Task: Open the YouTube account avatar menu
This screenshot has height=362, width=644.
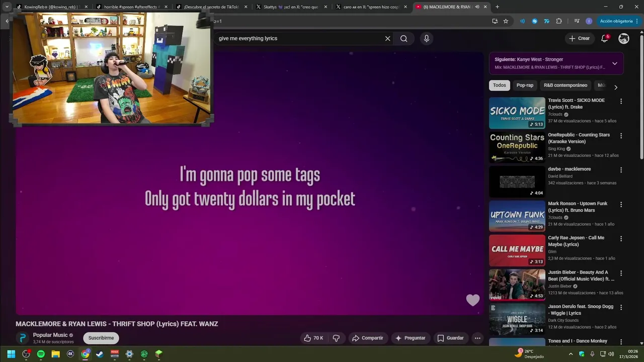Action: 624,38
